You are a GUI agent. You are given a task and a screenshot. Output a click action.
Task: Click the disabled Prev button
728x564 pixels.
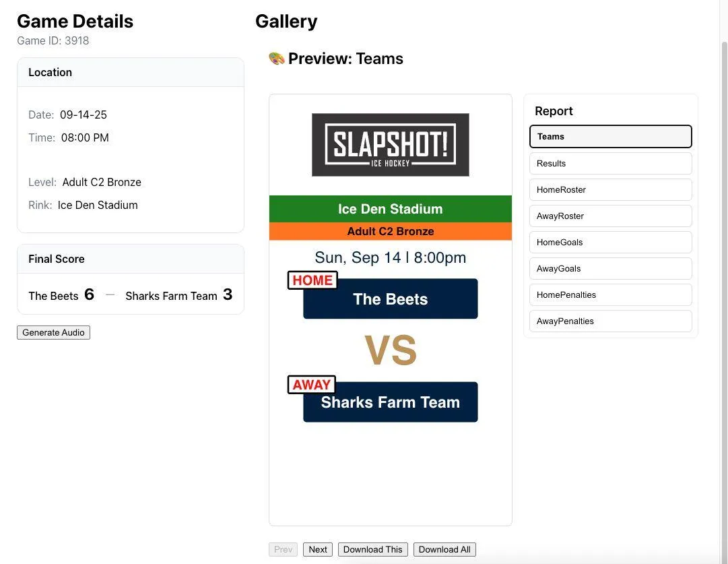point(284,549)
